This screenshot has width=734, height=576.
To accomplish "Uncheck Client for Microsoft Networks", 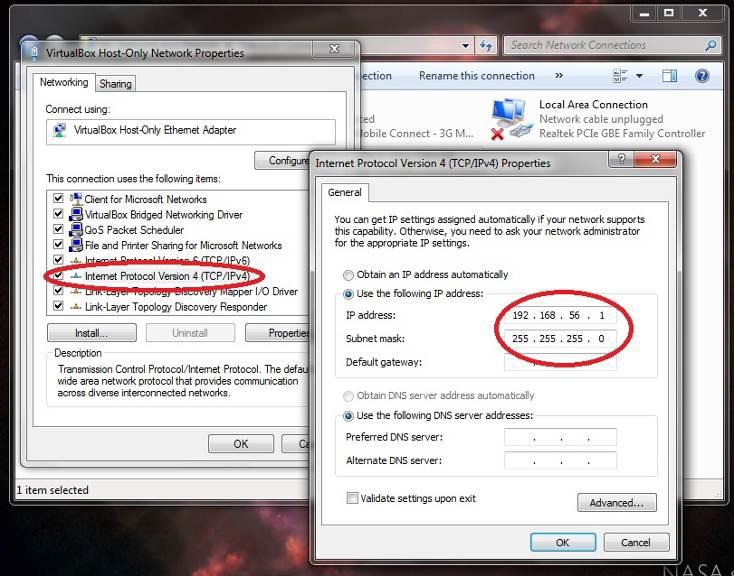I will click(x=58, y=198).
